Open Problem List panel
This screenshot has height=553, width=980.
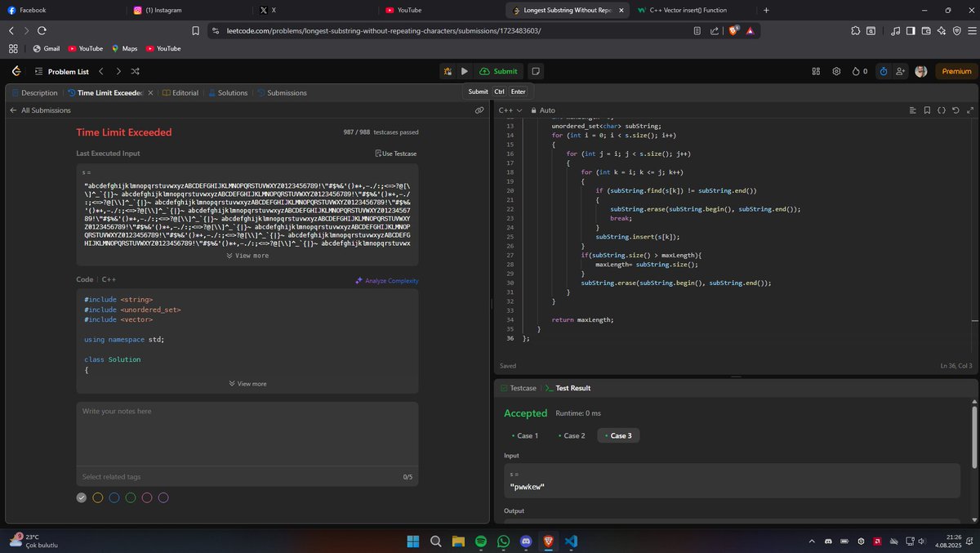pos(61,71)
